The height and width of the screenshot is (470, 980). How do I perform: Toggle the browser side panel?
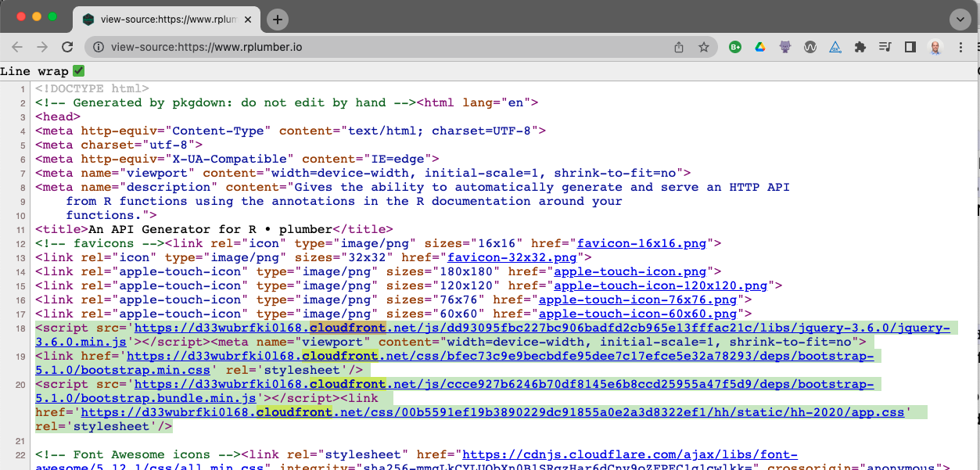coord(910,47)
